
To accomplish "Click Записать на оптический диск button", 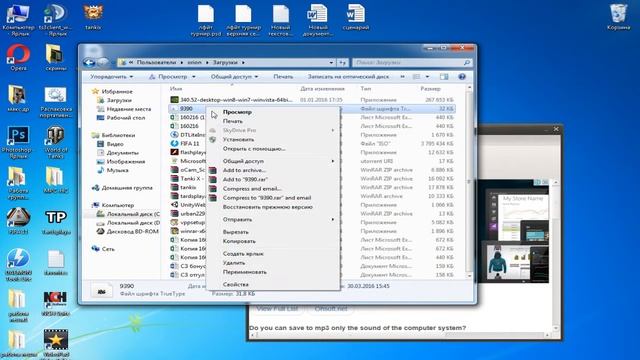I will 348,77.
